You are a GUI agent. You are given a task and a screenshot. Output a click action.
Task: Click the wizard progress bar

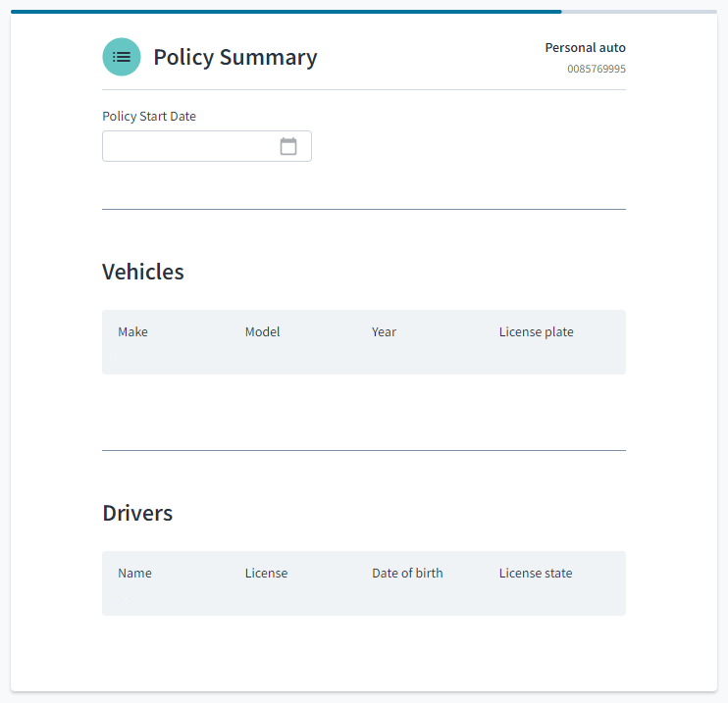[x=364, y=12]
